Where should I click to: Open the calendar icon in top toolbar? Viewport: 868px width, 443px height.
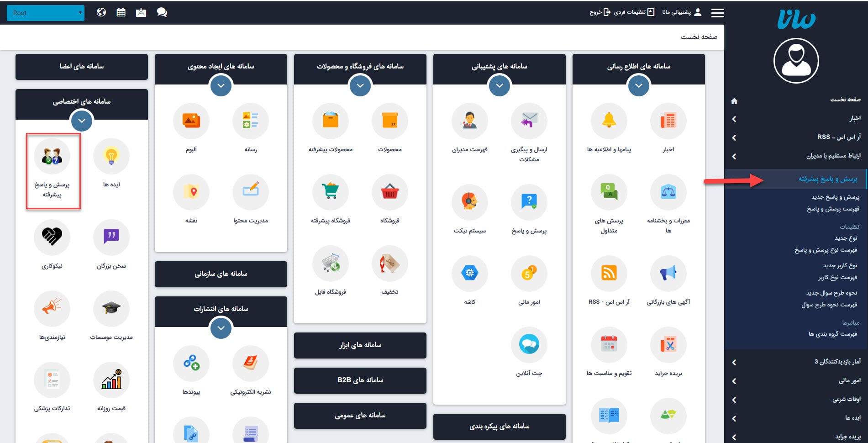click(x=121, y=12)
